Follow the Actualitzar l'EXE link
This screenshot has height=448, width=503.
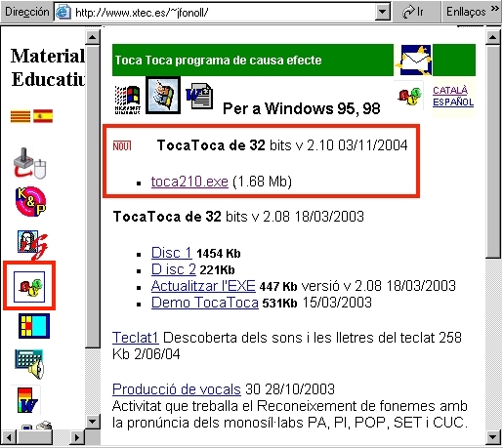203,286
